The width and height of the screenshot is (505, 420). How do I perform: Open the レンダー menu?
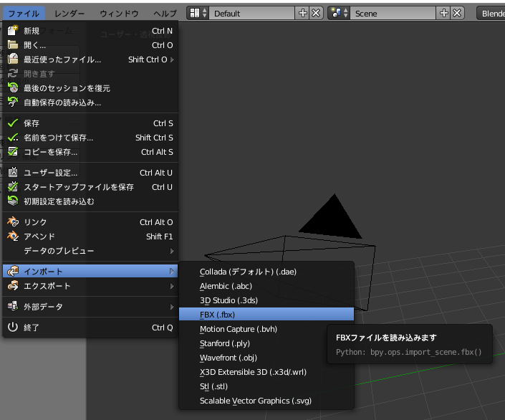69,14
